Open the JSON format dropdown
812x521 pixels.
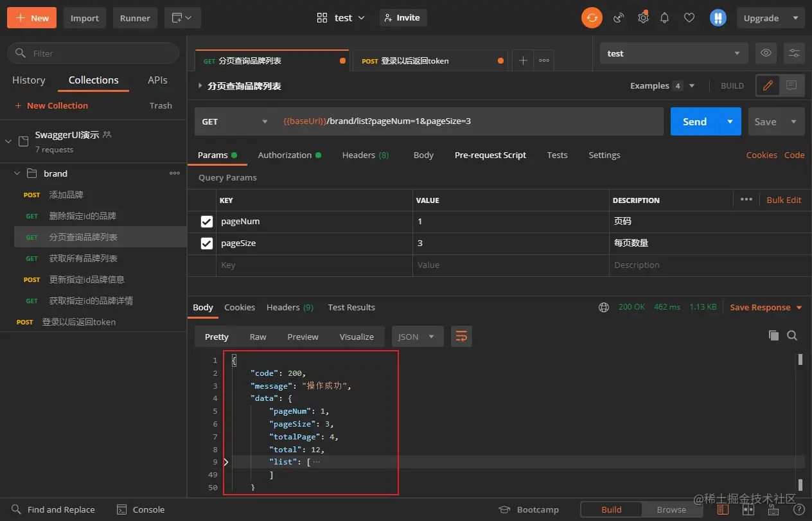pyautogui.click(x=418, y=337)
